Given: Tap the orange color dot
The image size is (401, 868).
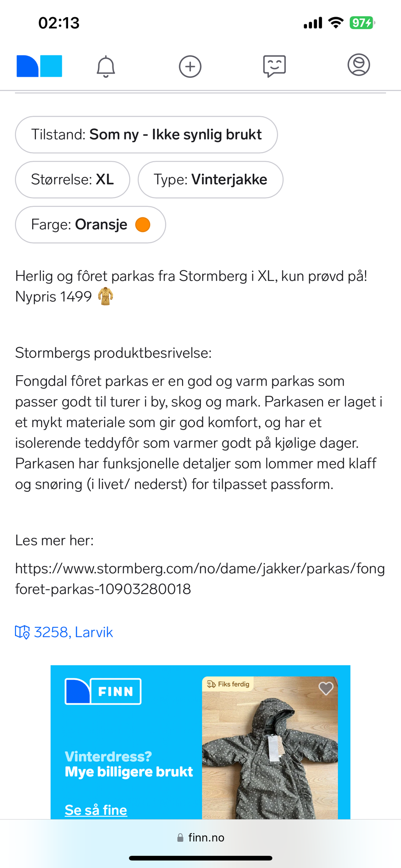Looking at the screenshot, I should (x=143, y=224).
